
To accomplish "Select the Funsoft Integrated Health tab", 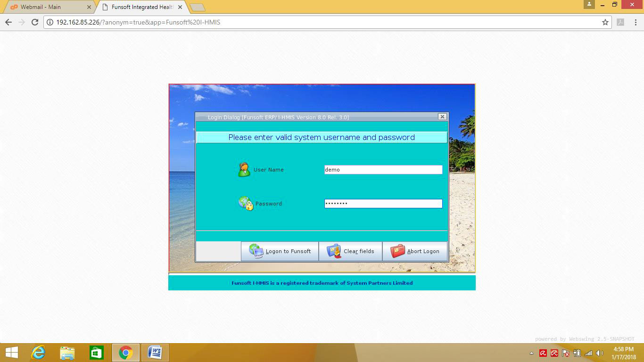I will [141, 7].
